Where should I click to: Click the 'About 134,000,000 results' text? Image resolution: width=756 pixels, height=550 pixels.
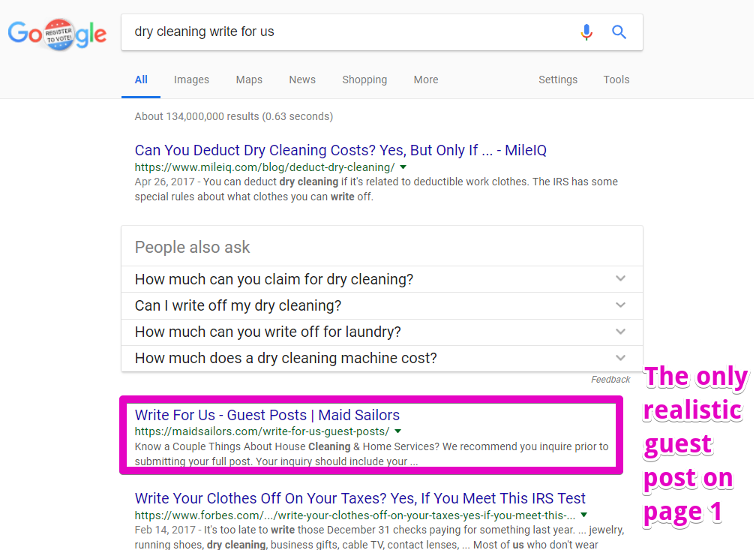[x=234, y=116]
